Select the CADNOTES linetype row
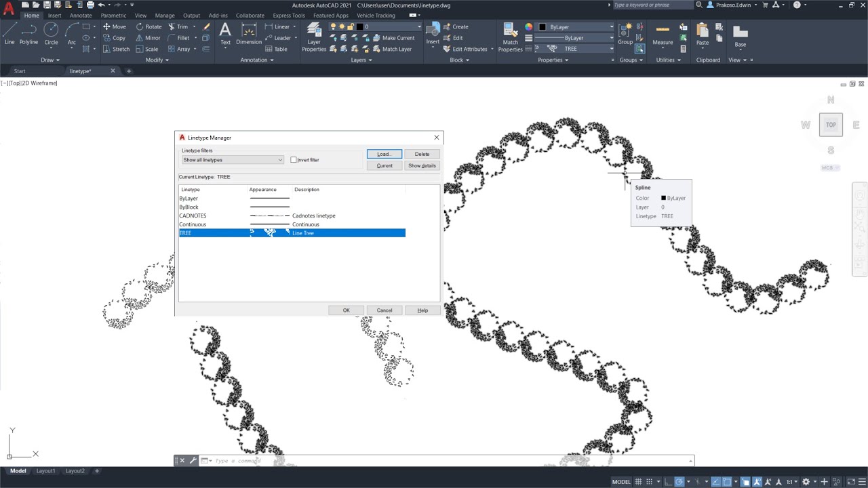868x488 pixels. 292,216
